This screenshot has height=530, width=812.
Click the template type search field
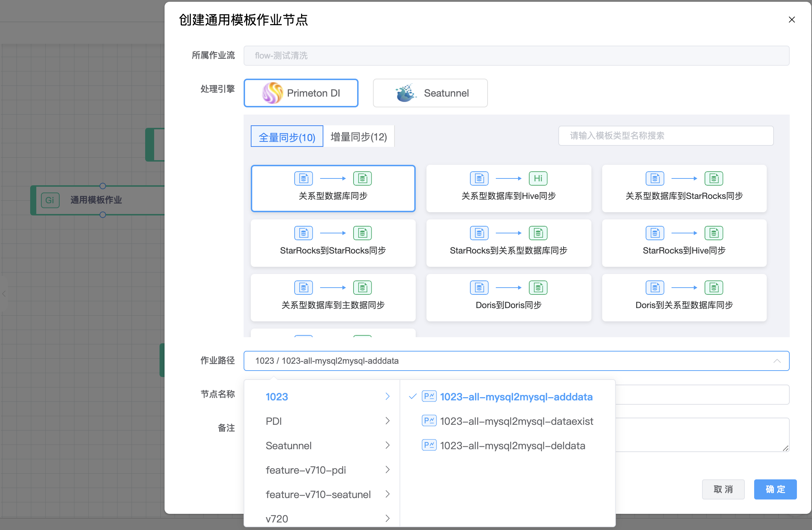(x=665, y=136)
